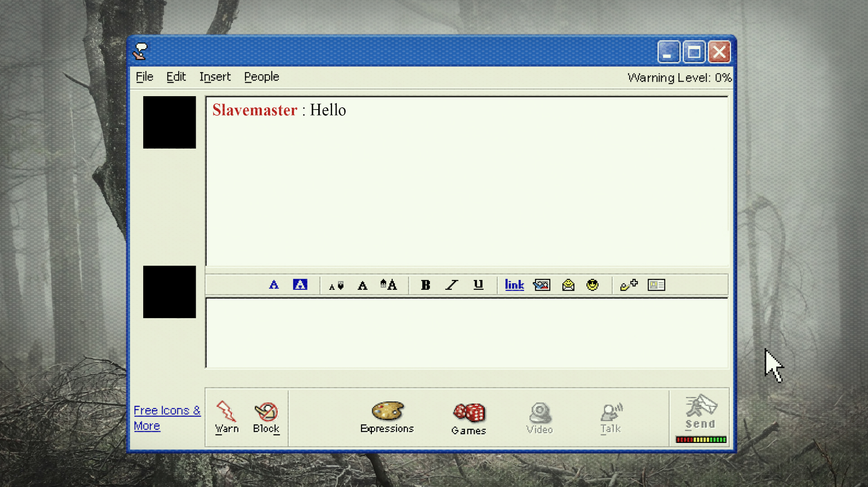Image resolution: width=868 pixels, height=487 pixels.
Task: Open the email envelope icon
Action: point(568,285)
